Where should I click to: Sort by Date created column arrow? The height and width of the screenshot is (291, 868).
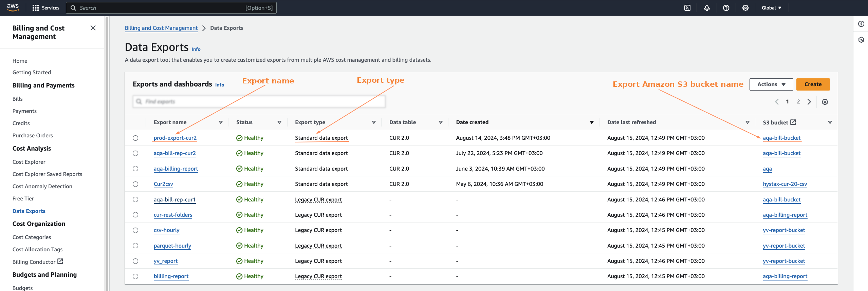click(x=592, y=122)
